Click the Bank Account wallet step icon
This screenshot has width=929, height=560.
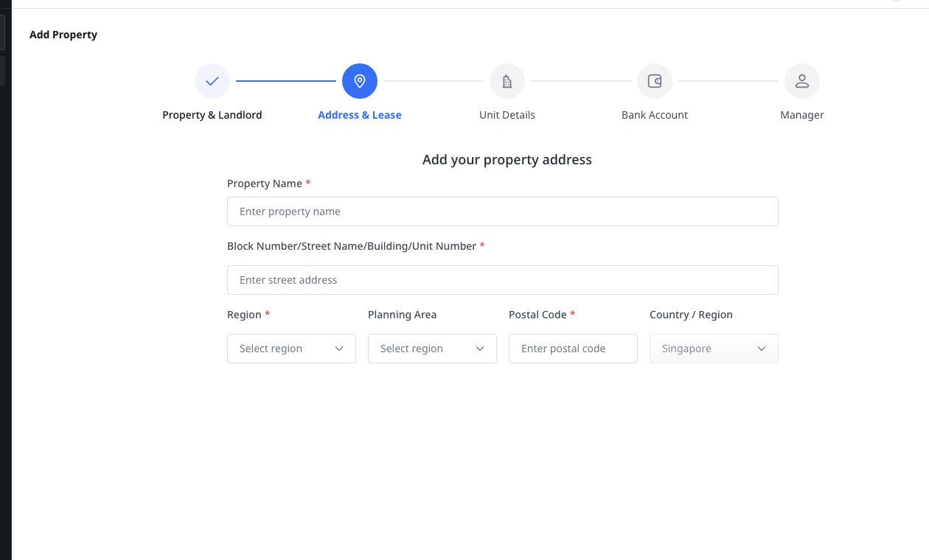(x=655, y=81)
